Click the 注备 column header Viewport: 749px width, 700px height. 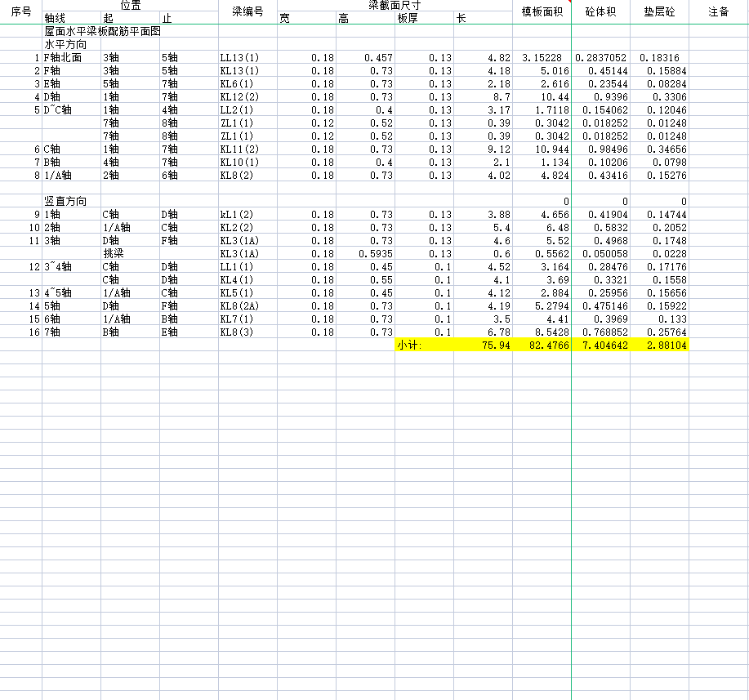tap(718, 11)
